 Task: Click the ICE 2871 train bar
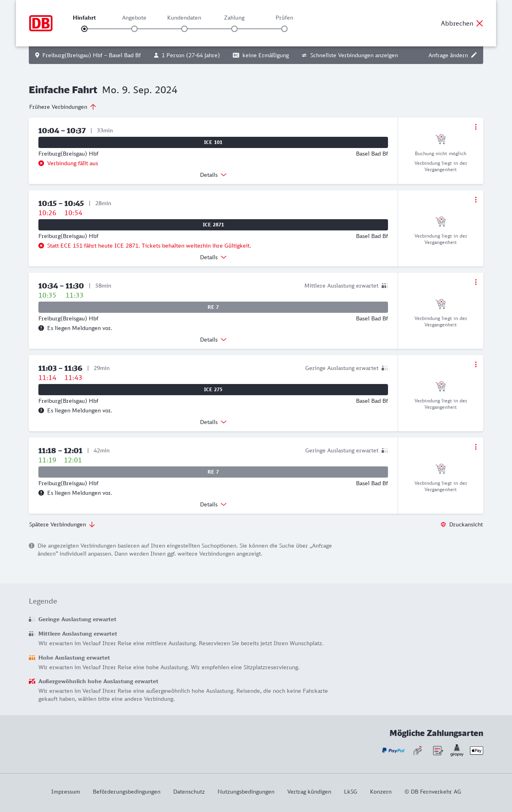pyautogui.click(x=213, y=225)
